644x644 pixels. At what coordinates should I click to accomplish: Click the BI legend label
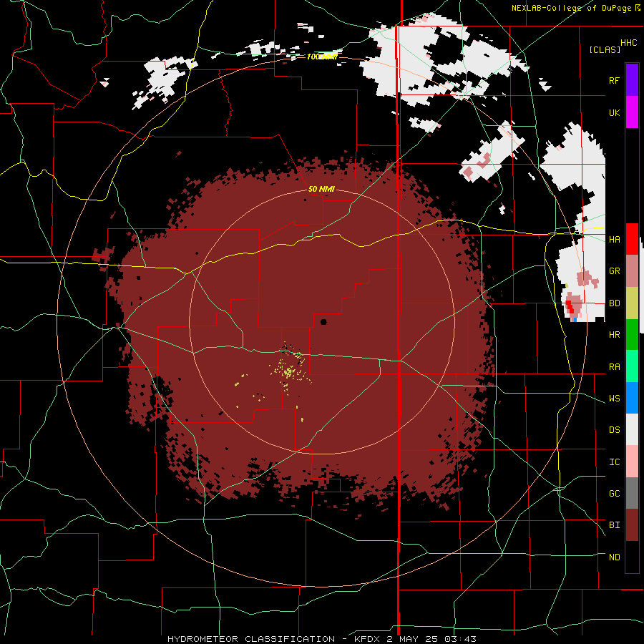point(614,525)
